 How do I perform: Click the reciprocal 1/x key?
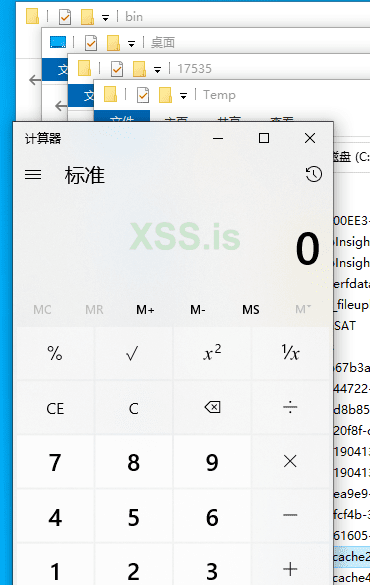tap(291, 353)
